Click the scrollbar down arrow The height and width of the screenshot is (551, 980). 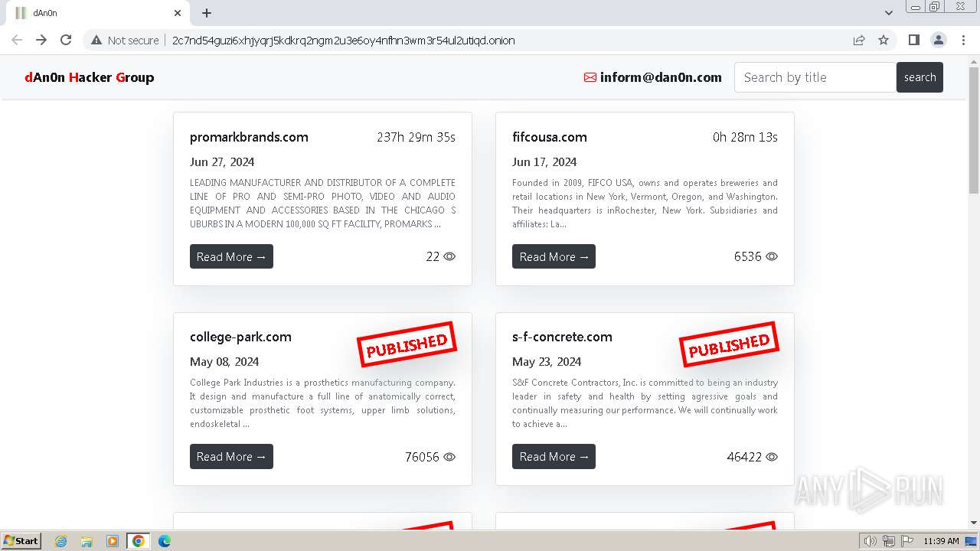click(x=974, y=523)
